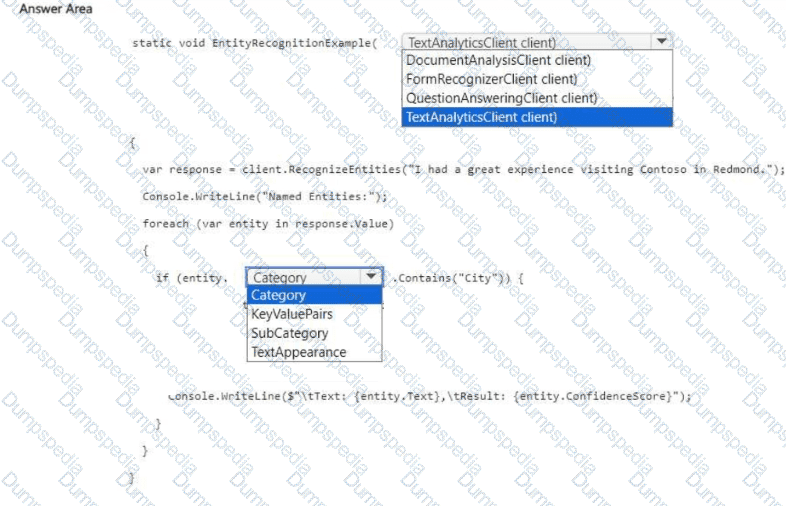Viewport: 786px width, 506px height.
Task: Choose KeyValuePairs from the property list
Action: pyautogui.click(x=291, y=314)
